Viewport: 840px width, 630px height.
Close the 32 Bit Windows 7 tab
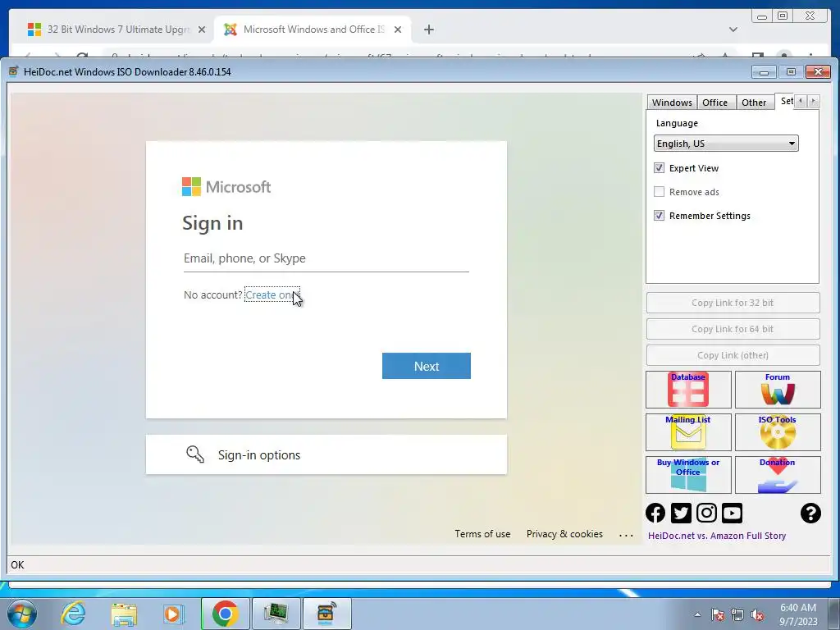coord(202,30)
